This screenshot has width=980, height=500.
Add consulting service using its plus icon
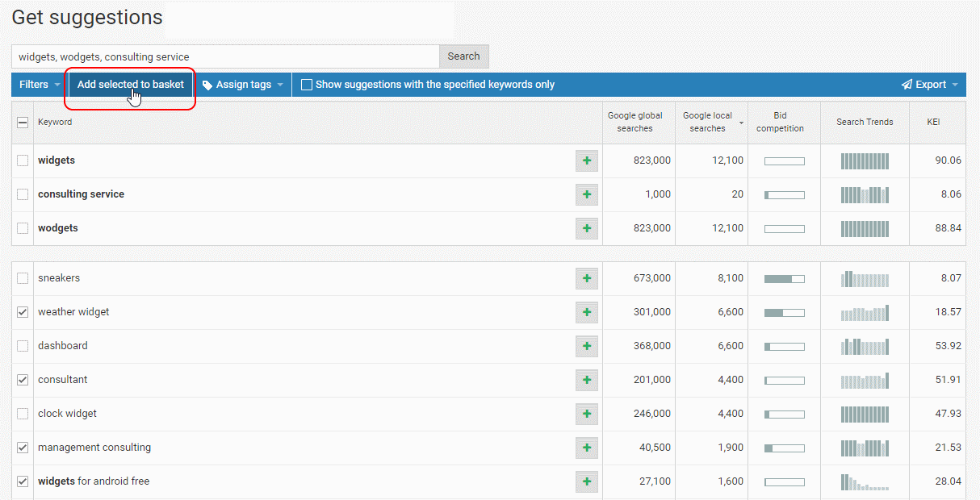pyautogui.click(x=587, y=195)
